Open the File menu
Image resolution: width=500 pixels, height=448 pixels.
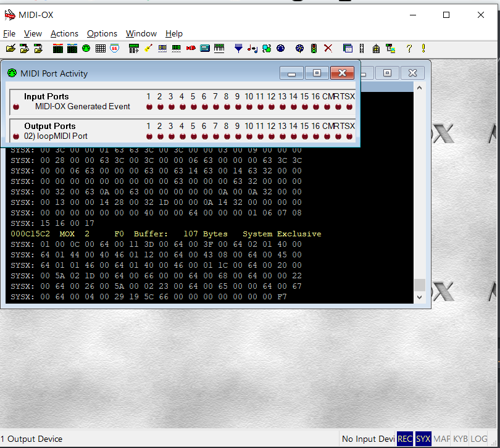point(9,33)
